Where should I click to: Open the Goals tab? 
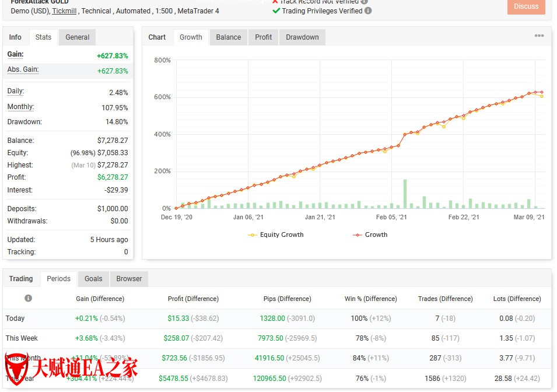[93, 279]
